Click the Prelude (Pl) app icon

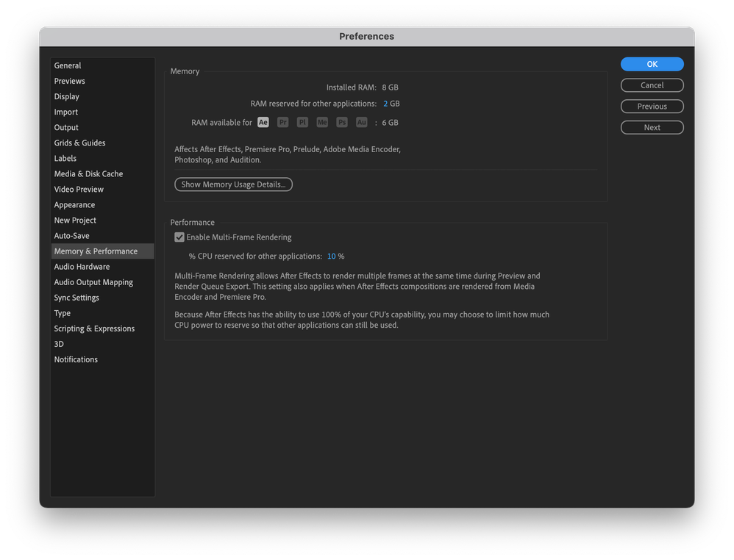pyautogui.click(x=302, y=123)
